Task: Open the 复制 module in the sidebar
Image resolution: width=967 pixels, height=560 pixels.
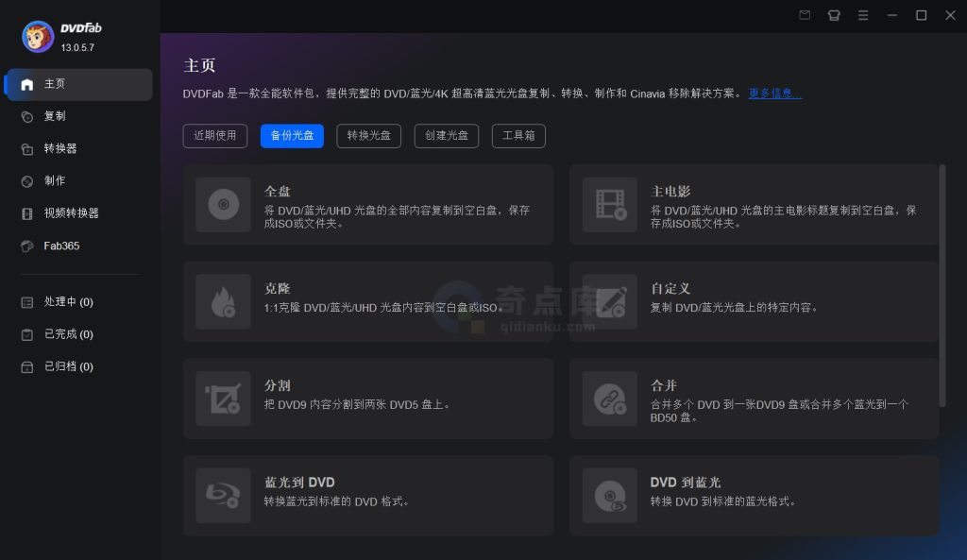Action: pos(54,116)
